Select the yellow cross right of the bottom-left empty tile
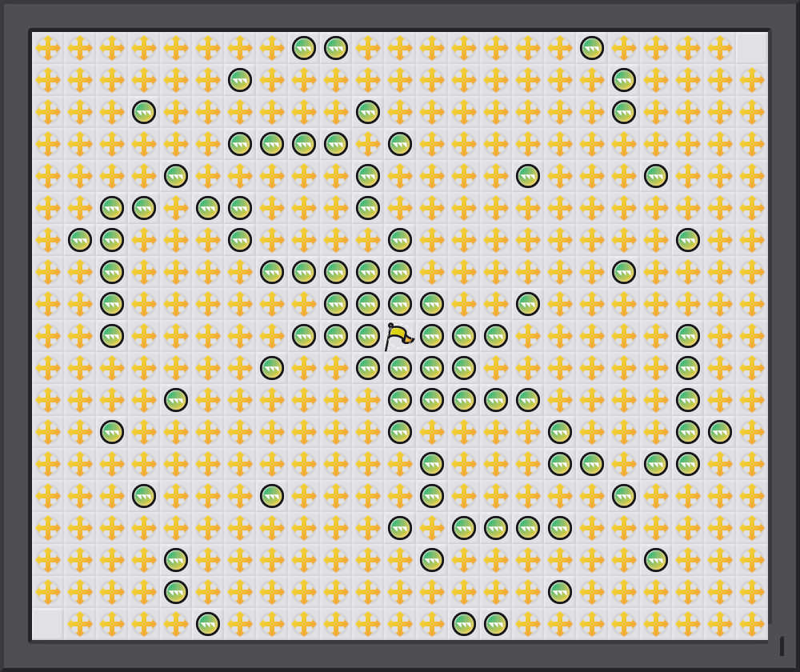Screen dimensions: 800x672 80,624
